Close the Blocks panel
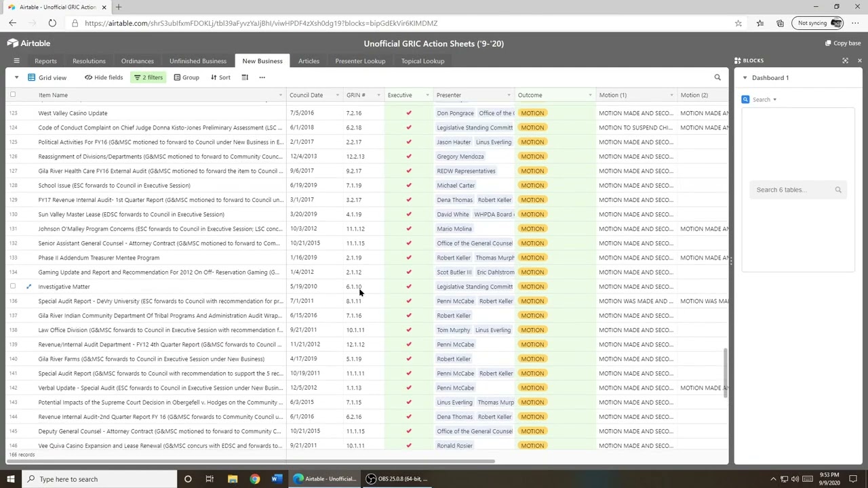The image size is (868, 488). click(x=859, y=61)
